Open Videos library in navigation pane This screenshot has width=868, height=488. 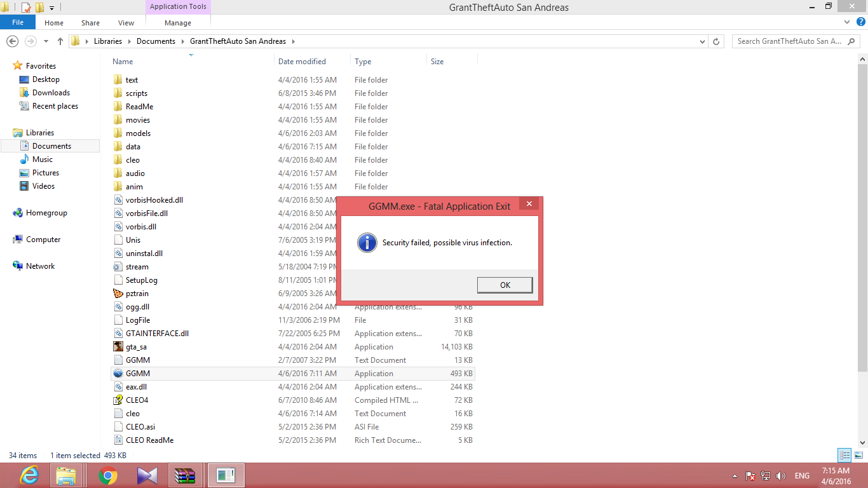43,186
